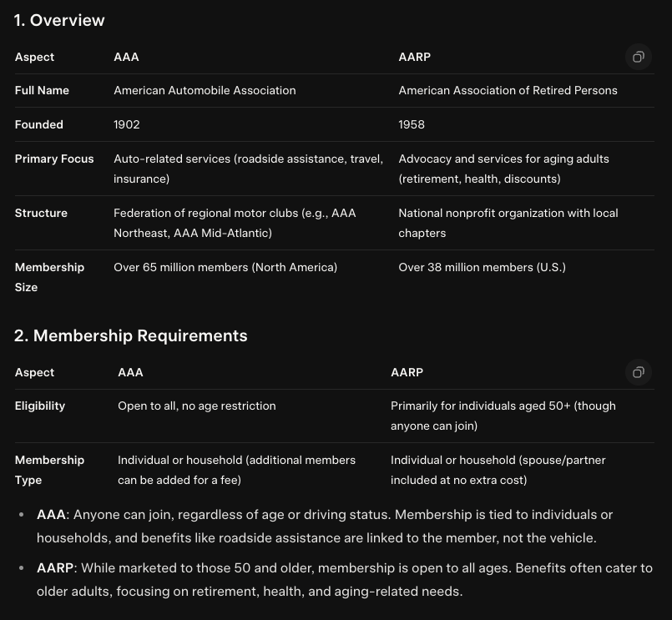Click "American Automobile Association" cell
The image size is (672, 620).
(205, 90)
